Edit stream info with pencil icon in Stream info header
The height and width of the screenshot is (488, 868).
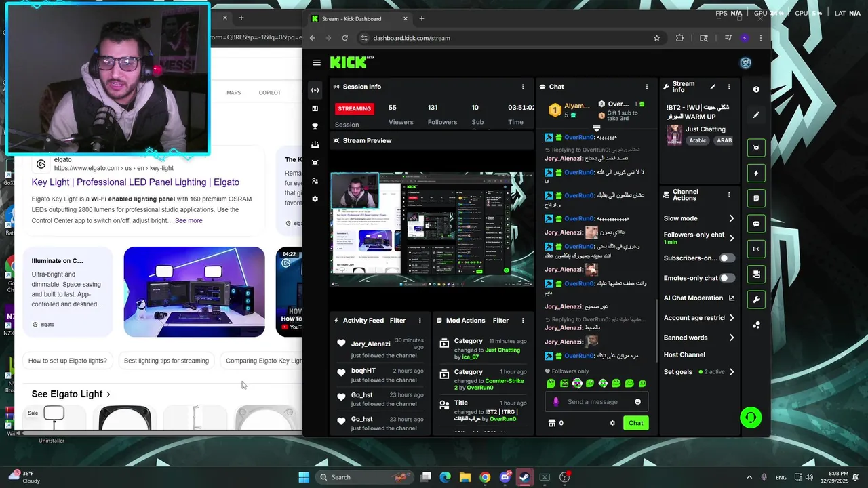point(713,87)
